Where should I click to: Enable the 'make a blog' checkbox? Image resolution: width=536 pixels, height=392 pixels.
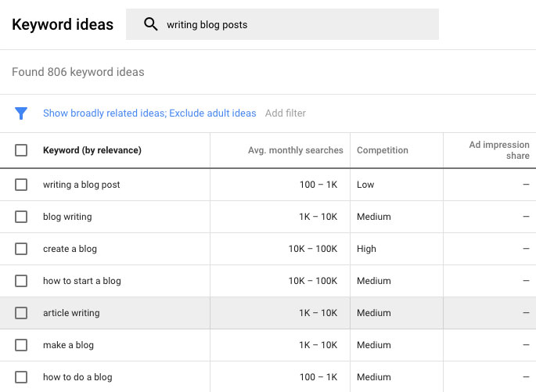click(21, 345)
